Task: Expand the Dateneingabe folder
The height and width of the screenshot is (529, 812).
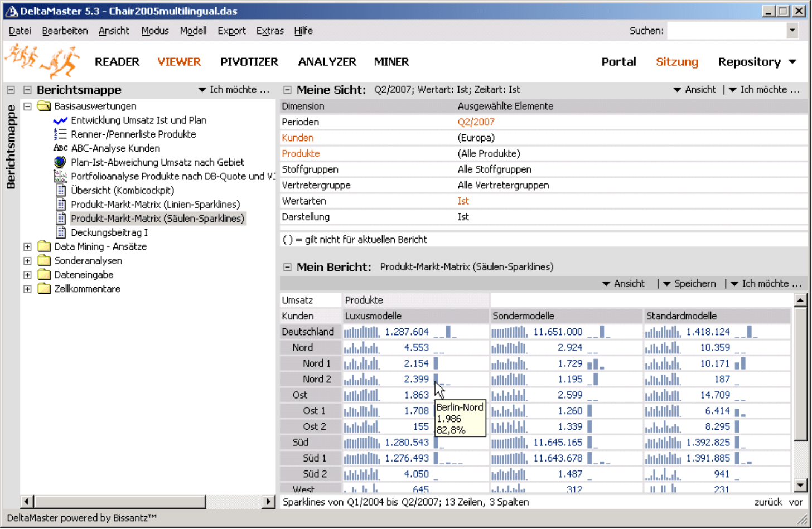Action: (27, 275)
